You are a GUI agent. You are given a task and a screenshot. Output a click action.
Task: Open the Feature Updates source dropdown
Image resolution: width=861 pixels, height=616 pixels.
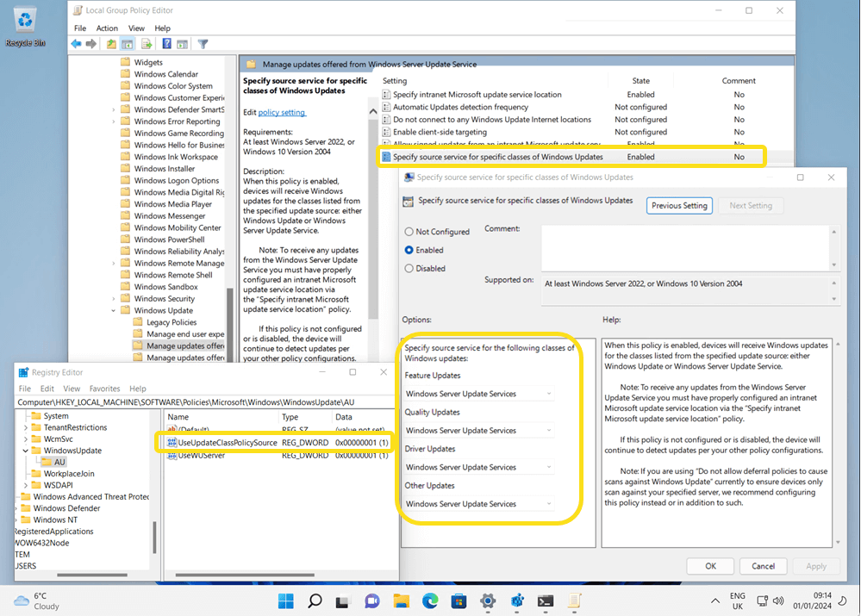click(x=479, y=394)
